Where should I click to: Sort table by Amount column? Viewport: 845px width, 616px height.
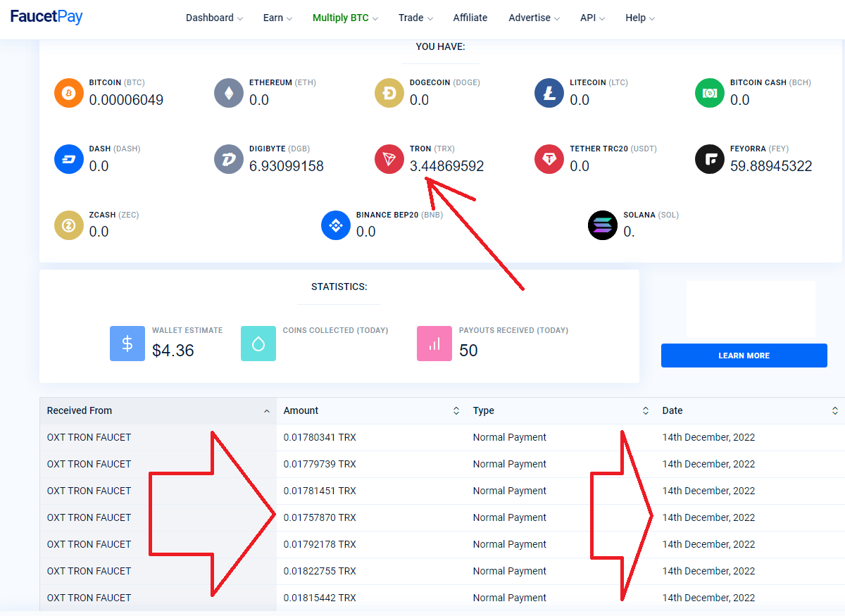click(x=371, y=410)
